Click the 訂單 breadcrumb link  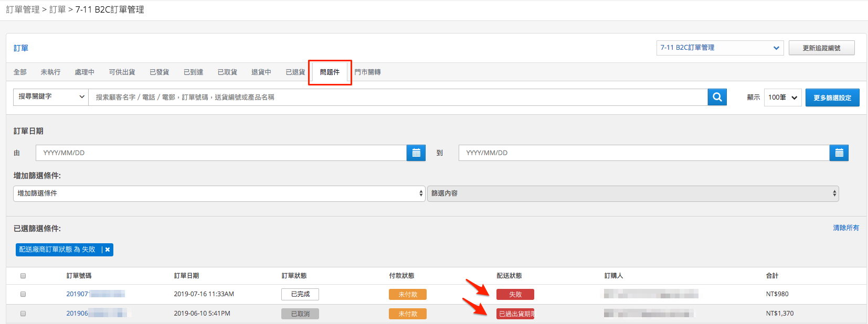click(x=57, y=9)
